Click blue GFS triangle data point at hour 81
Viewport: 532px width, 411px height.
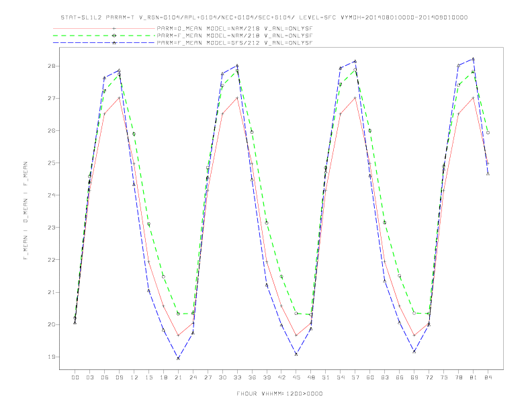pyautogui.click(x=474, y=59)
